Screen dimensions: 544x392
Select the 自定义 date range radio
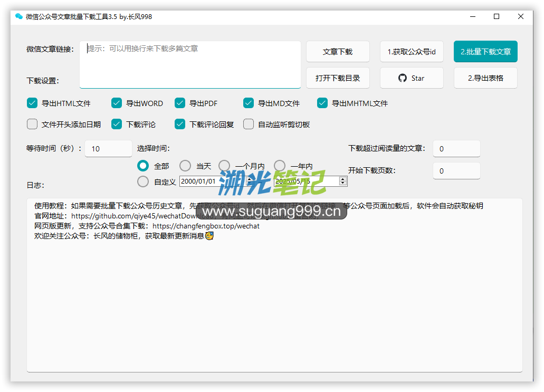coord(143,181)
